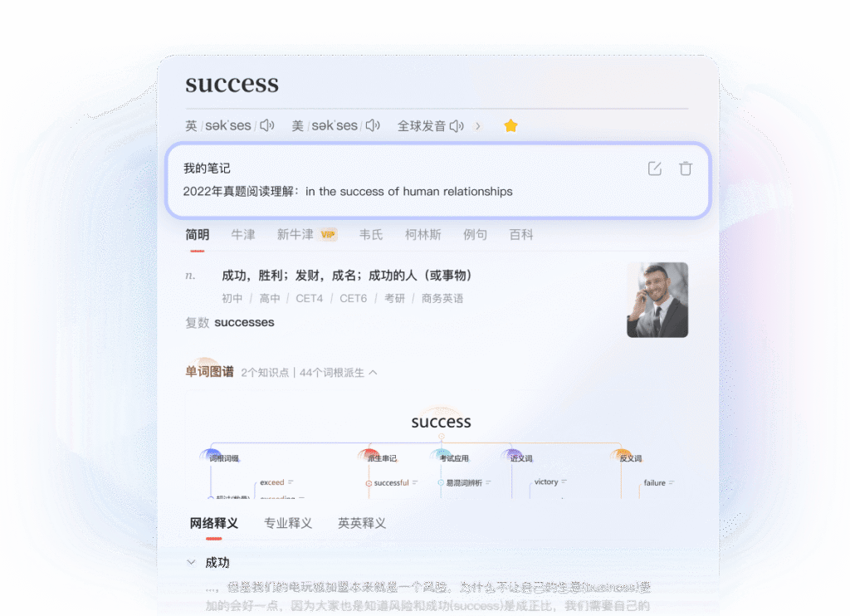850x616 pixels.
Task: Switch to the 牛津 dictionary tab
Action: click(243, 235)
